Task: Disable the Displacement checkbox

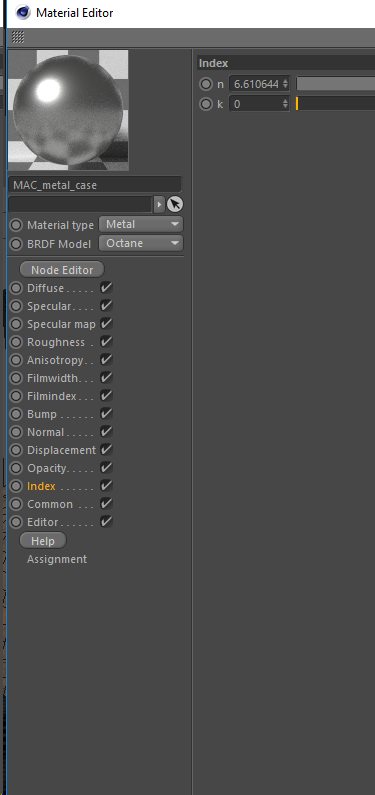Action: tap(106, 450)
